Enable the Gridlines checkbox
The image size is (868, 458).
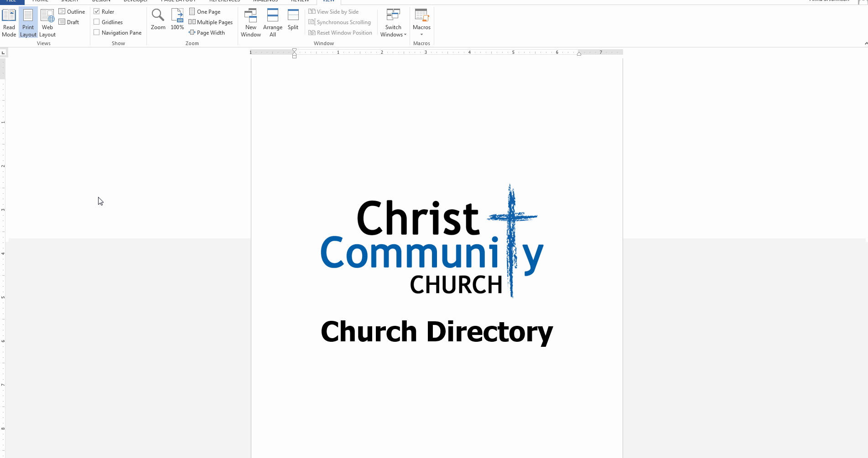97,22
